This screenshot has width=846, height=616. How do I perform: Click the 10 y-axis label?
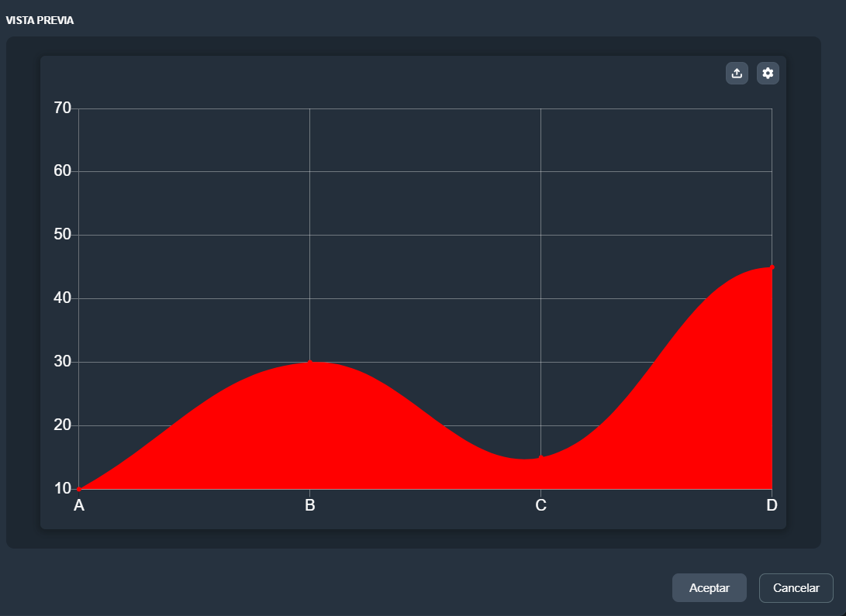tap(63, 489)
